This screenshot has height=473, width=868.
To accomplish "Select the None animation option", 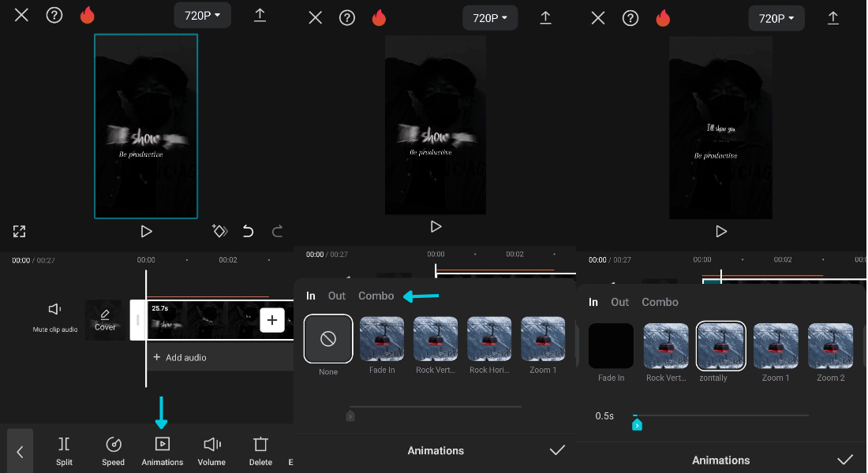I will point(327,338).
